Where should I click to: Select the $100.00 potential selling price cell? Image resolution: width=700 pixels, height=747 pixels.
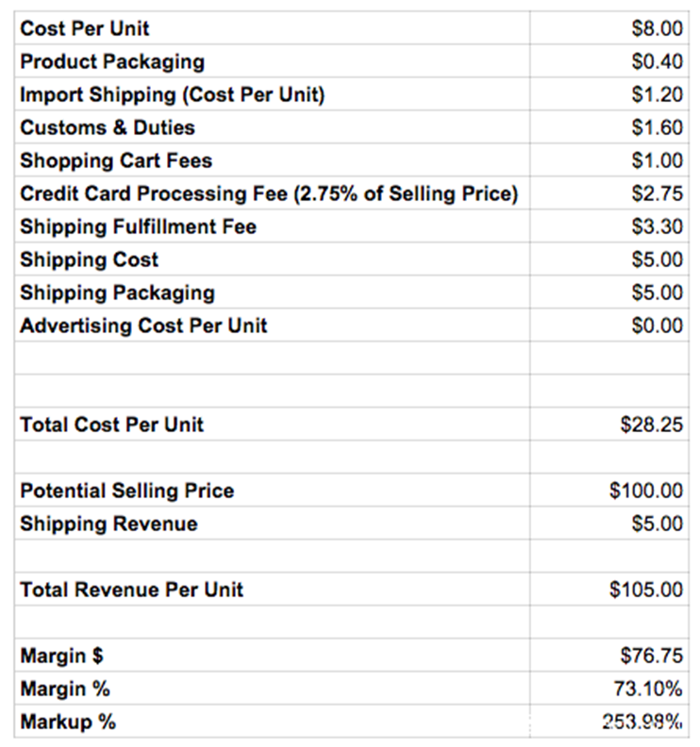point(646,490)
